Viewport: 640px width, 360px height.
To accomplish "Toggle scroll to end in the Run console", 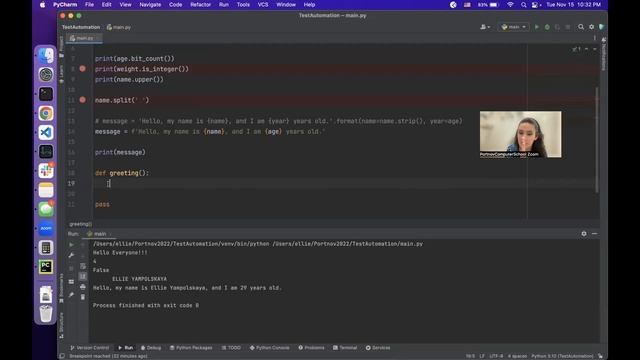I will pyautogui.click(x=83, y=276).
